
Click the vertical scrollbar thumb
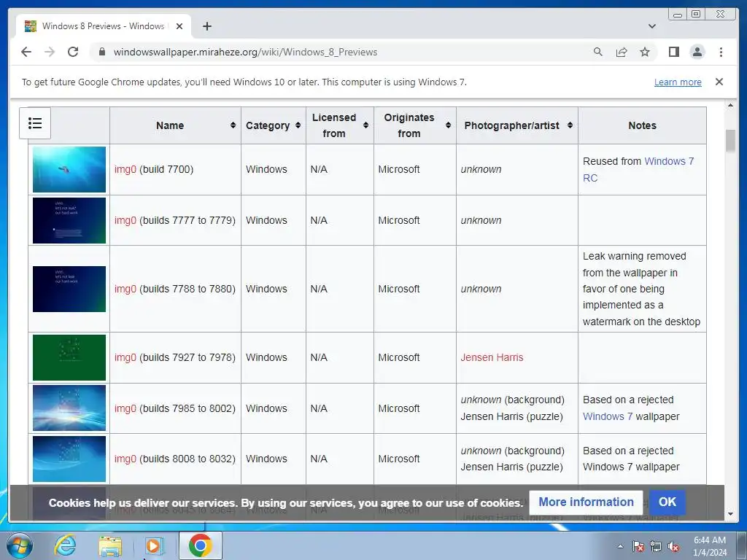730,141
